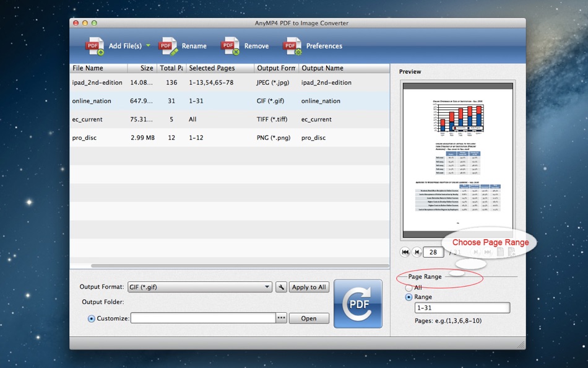Screen dimensions: 588x368
Task: Click the Preferences toolbar label
Action: [324, 46]
